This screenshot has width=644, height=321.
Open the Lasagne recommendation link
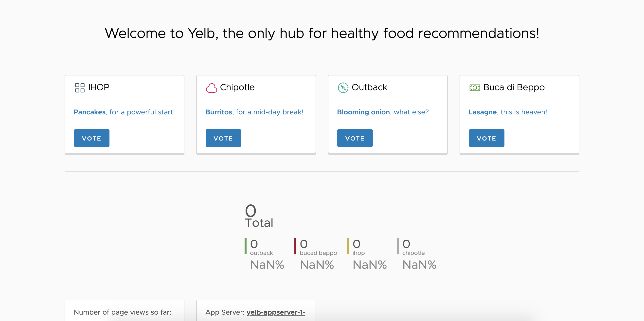482,112
